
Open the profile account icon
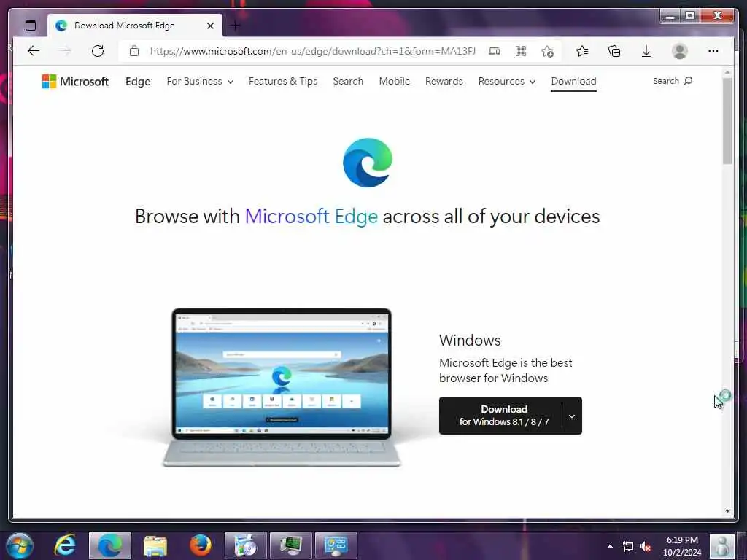click(679, 51)
